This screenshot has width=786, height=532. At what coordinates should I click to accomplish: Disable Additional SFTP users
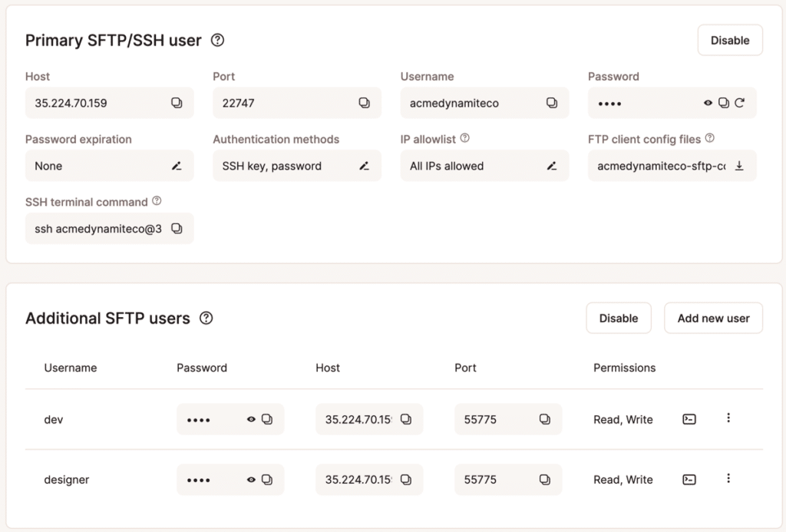point(619,318)
